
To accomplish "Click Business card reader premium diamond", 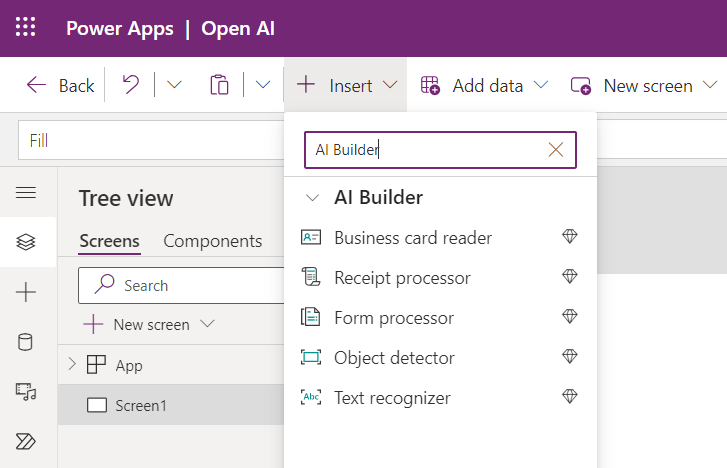I will pos(569,237).
